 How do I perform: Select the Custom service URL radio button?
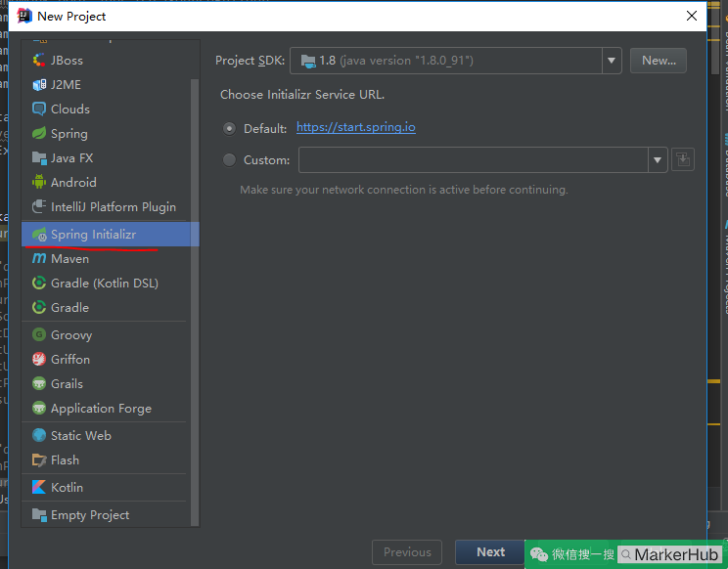[x=229, y=160]
